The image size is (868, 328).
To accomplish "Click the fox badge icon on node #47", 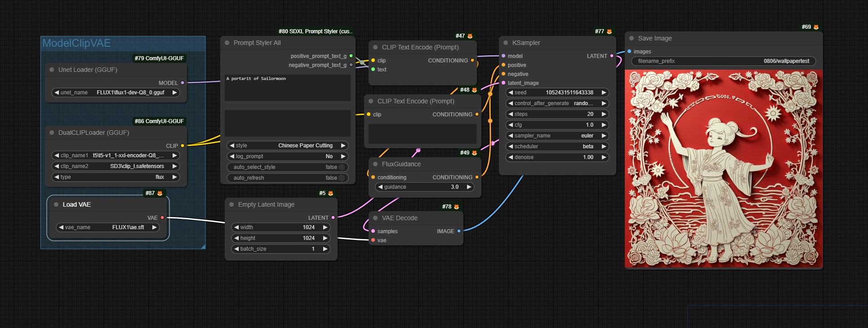I will [x=470, y=36].
